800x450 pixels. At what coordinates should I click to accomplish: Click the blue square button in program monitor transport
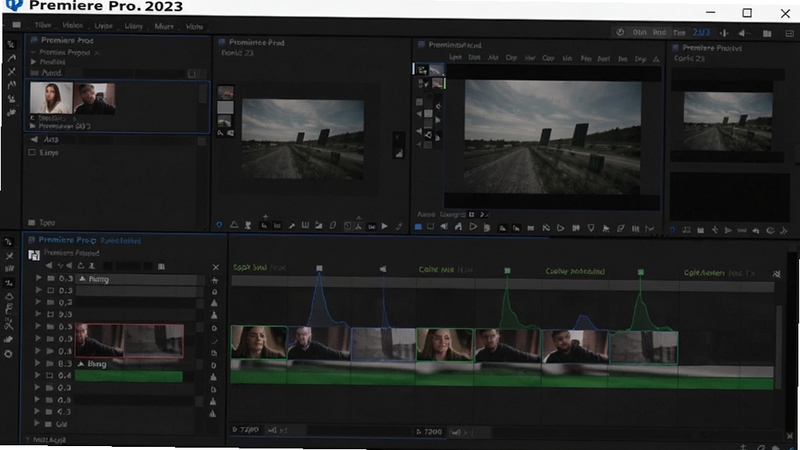pos(418,227)
